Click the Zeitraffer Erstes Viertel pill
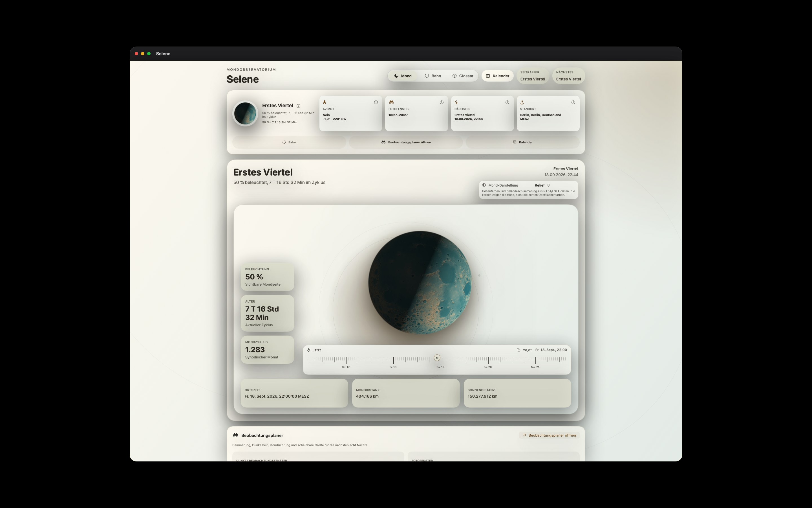Viewport: 812px width, 508px height. point(533,76)
